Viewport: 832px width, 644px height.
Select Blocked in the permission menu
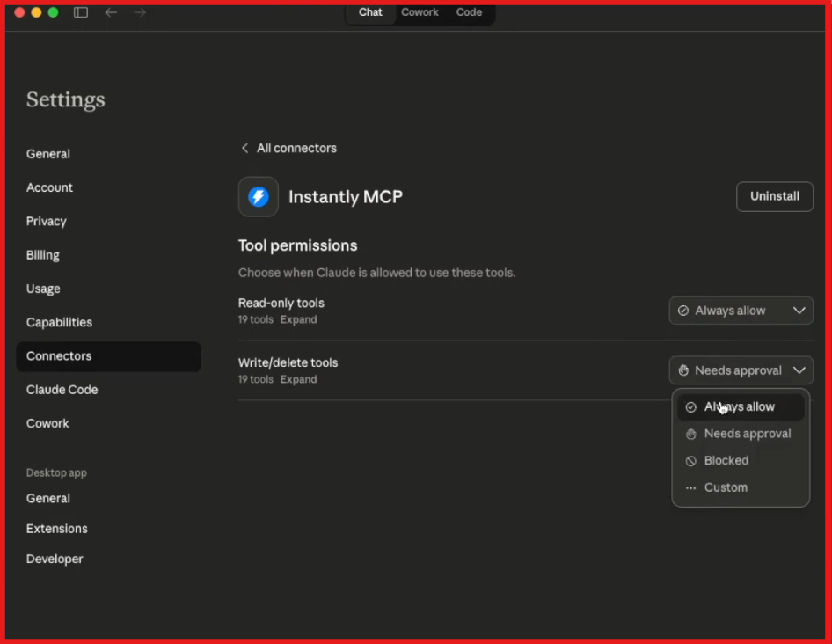(741, 461)
